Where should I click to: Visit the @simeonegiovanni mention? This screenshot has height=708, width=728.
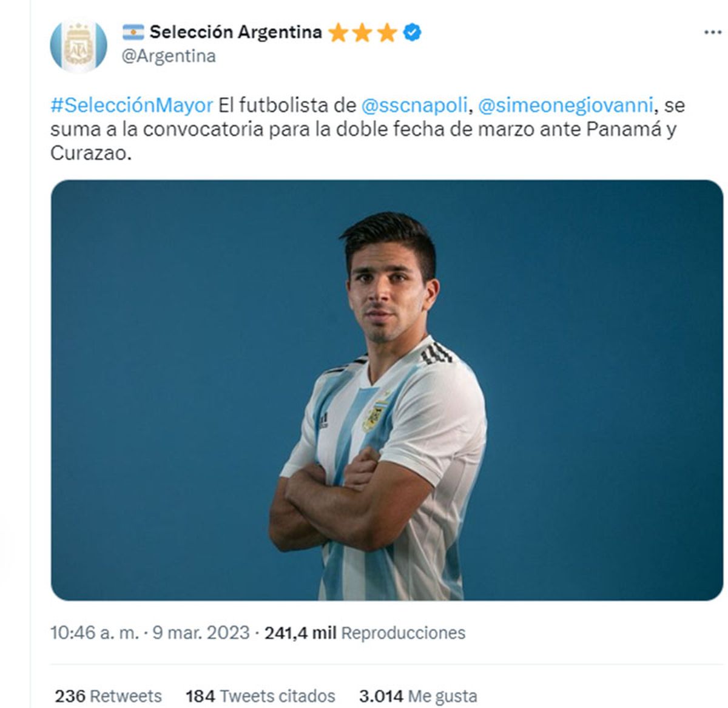pos(566,106)
